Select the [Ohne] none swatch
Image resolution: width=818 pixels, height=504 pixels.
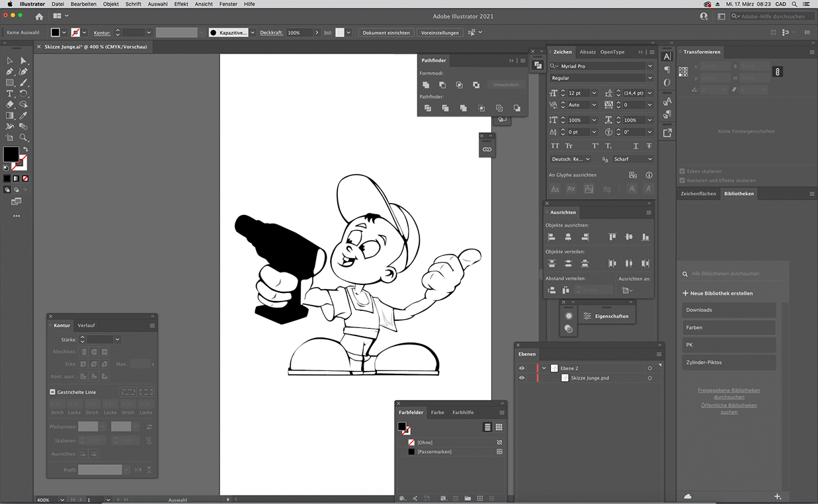point(411,442)
